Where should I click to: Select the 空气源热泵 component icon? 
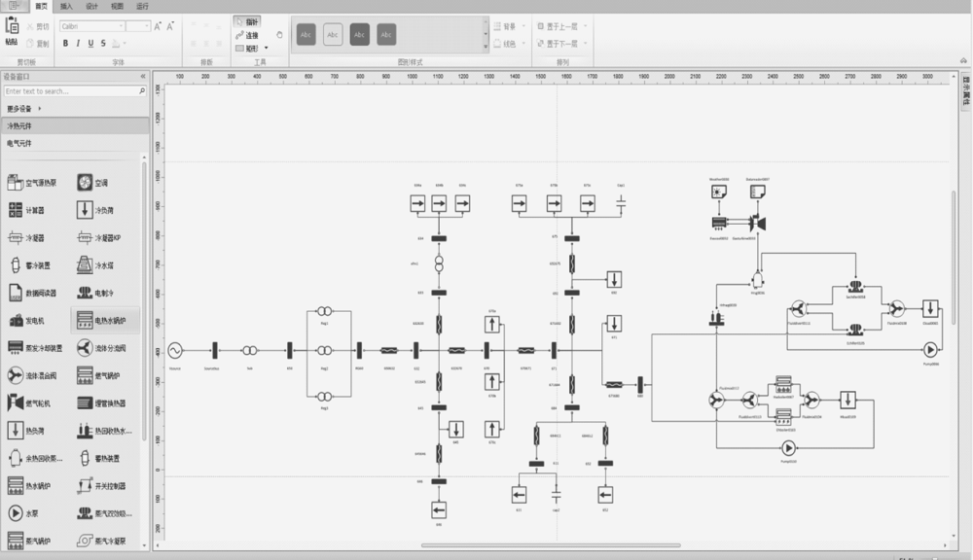click(16, 182)
